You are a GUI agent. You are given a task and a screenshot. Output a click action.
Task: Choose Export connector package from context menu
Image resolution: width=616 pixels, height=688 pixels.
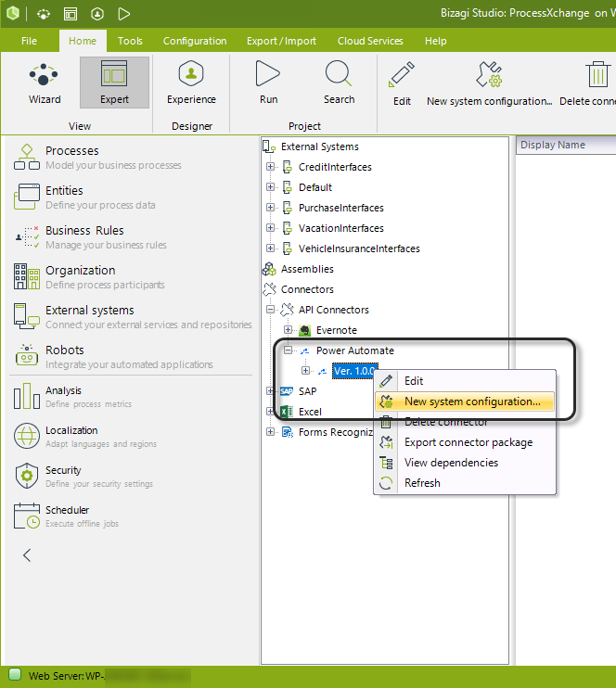tap(465, 442)
